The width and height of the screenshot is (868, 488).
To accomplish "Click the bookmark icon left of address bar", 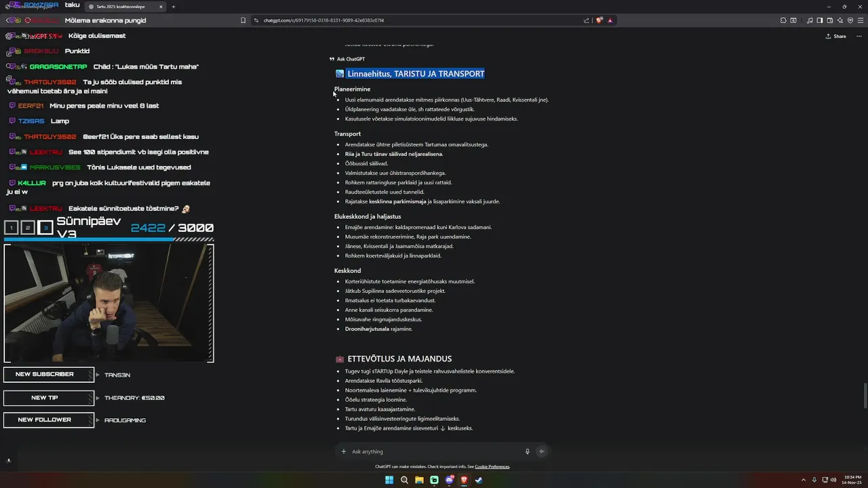I will (x=243, y=20).
